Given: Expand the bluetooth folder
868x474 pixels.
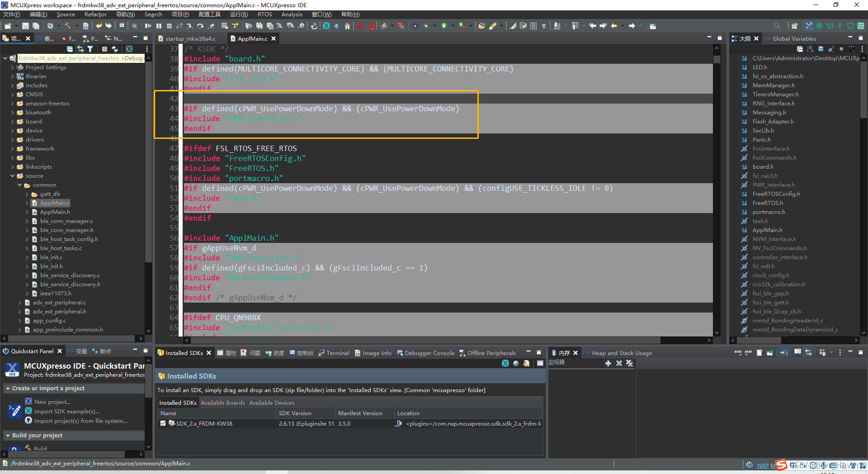Looking at the screenshot, I should point(12,113).
